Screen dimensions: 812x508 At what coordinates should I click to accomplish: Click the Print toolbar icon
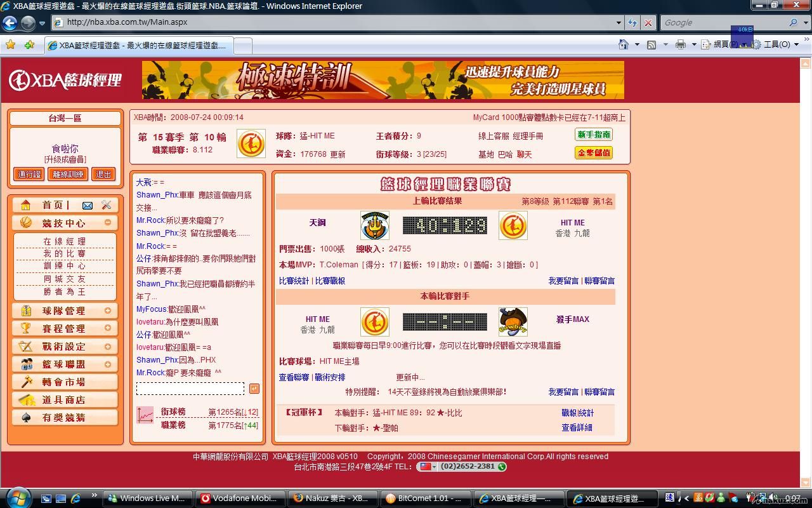[681, 44]
